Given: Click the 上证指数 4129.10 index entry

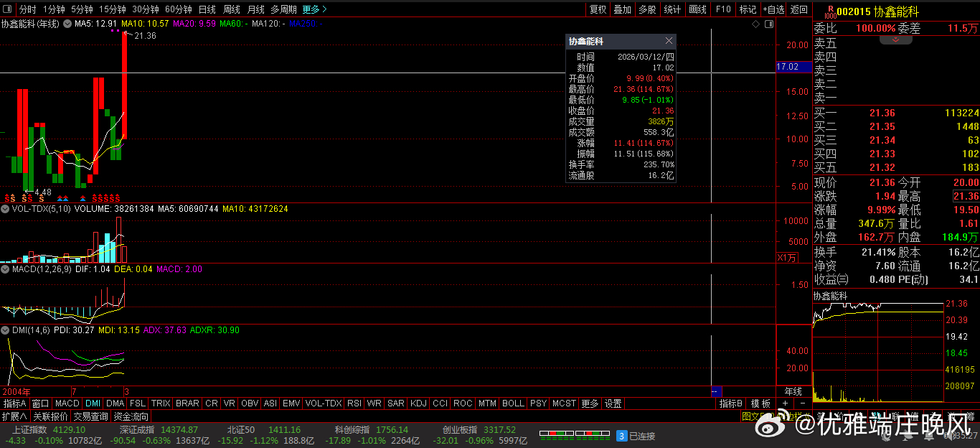Looking at the screenshot, I should [49, 429].
